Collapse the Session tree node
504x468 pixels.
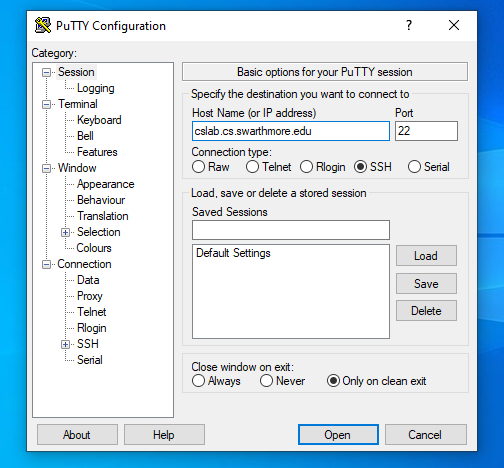46,72
